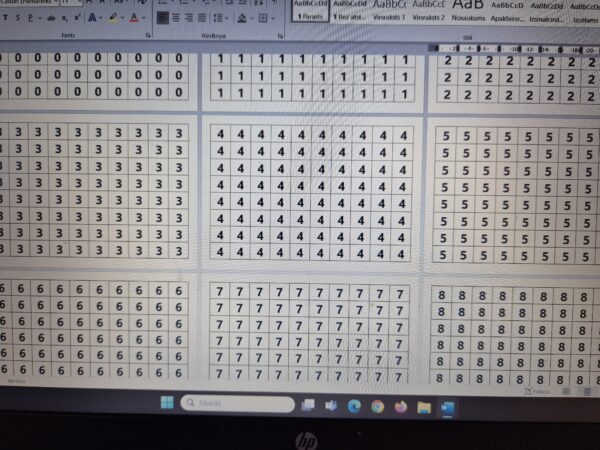Apply shading to the paragraph

click(x=241, y=18)
